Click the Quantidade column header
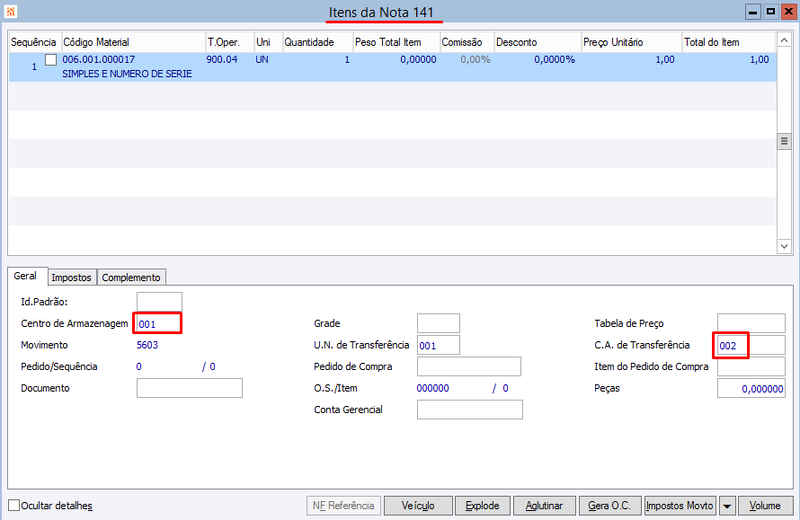 pos(317,42)
